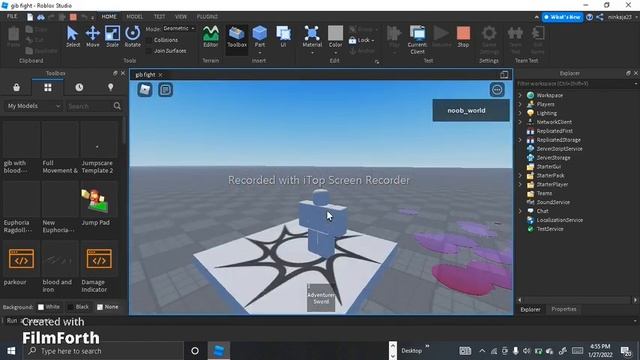The height and width of the screenshot is (360, 640).
Task: Activate the Scale tool
Action: pyautogui.click(x=112, y=37)
